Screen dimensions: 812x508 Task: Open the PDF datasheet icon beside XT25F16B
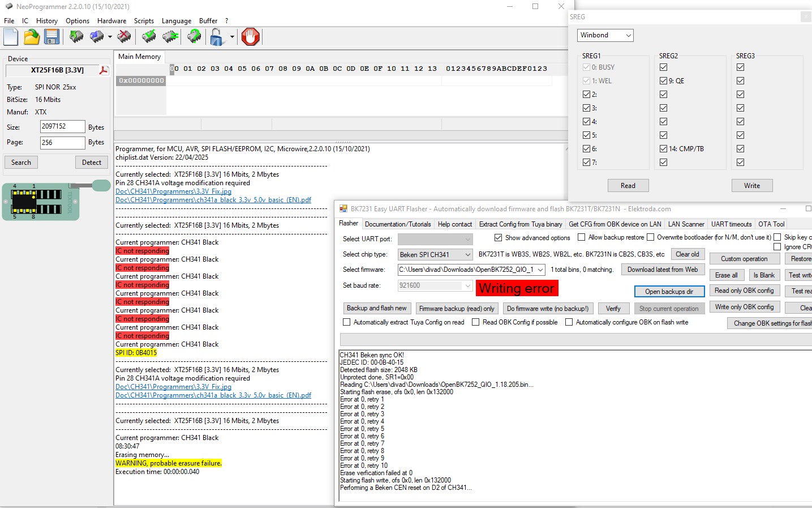pyautogui.click(x=104, y=70)
